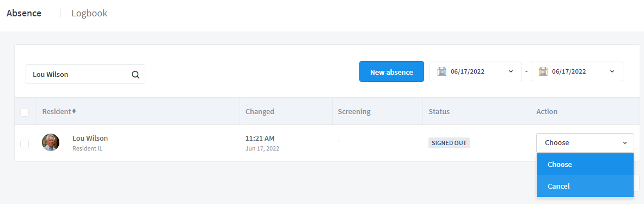Click the Changed column header

(260, 111)
